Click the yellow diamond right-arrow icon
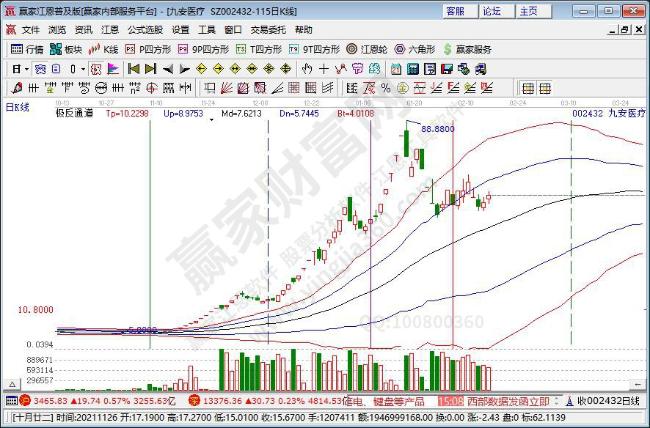 (218, 69)
